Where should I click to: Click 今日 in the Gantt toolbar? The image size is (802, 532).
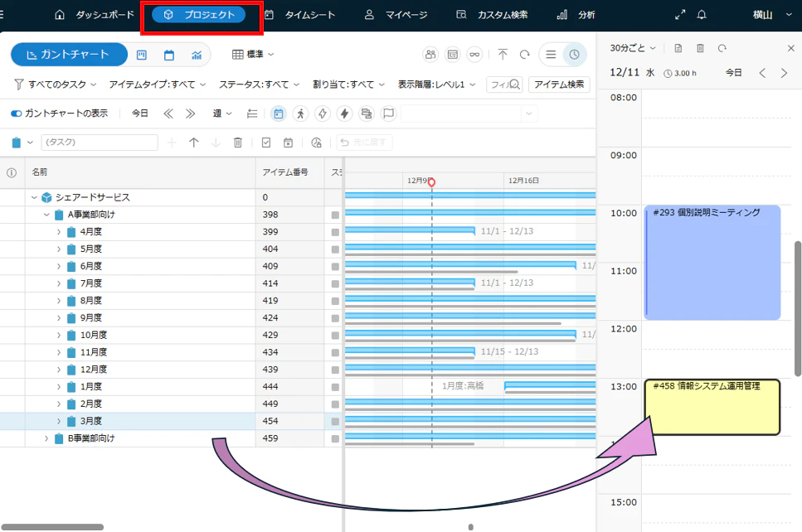click(139, 114)
